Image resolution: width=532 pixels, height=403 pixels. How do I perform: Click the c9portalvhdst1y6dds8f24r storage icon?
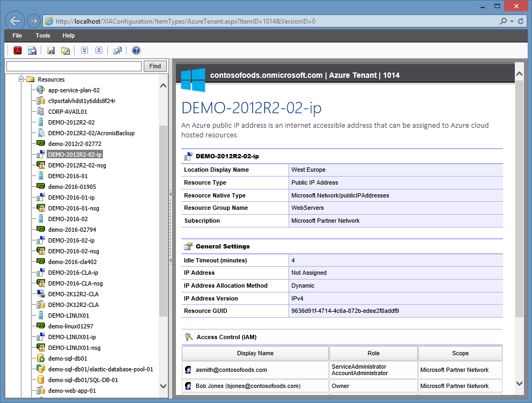[x=41, y=101]
